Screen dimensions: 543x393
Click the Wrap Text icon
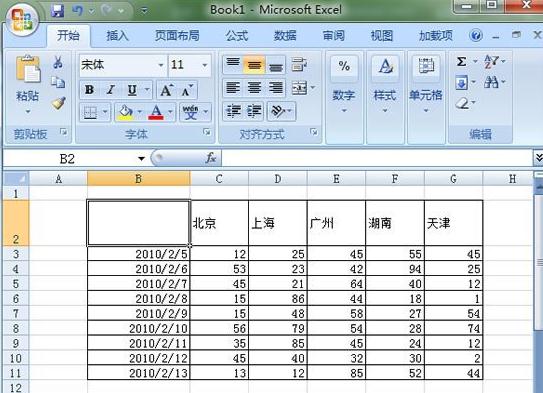point(299,64)
